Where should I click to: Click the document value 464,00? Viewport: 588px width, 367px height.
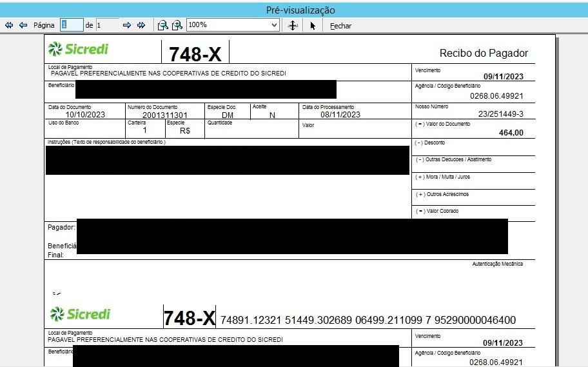[x=511, y=132]
